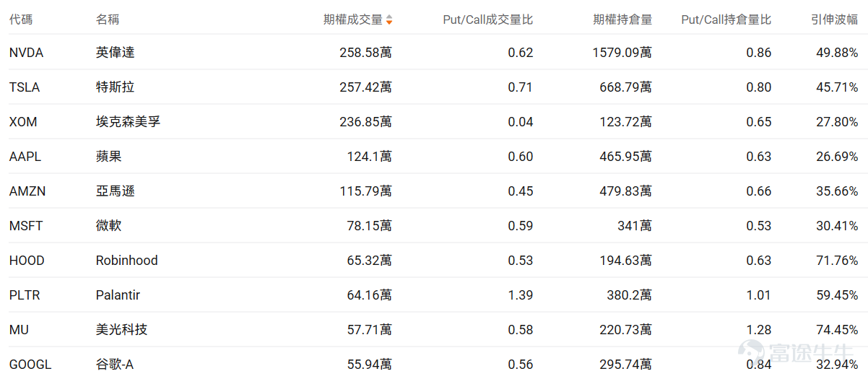Click AAPL open interest 465.95萬
Viewport: 868px width, 379px height.
(x=626, y=157)
